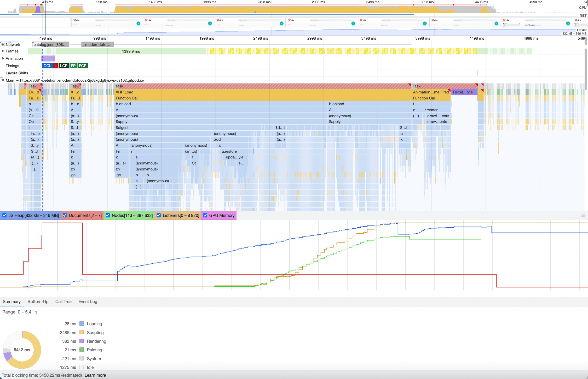588x379 pixels.
Task: Switch to the Bottom-Up tab
Action: point(38,301)
